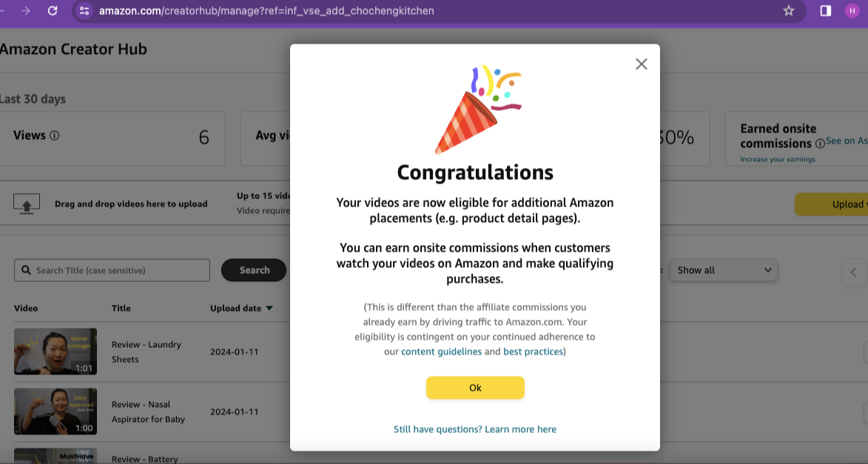The width and height of the screenshot is (868, 464).
Task: Click the yellow Ok button
Action: tap(475, 388)
